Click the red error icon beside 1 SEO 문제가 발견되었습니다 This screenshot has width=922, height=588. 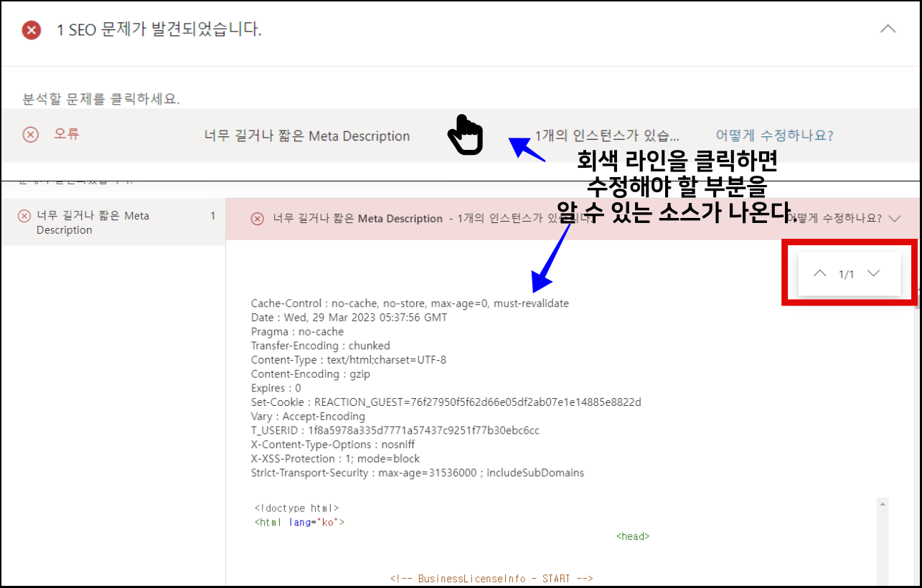[x=32, y=30]
